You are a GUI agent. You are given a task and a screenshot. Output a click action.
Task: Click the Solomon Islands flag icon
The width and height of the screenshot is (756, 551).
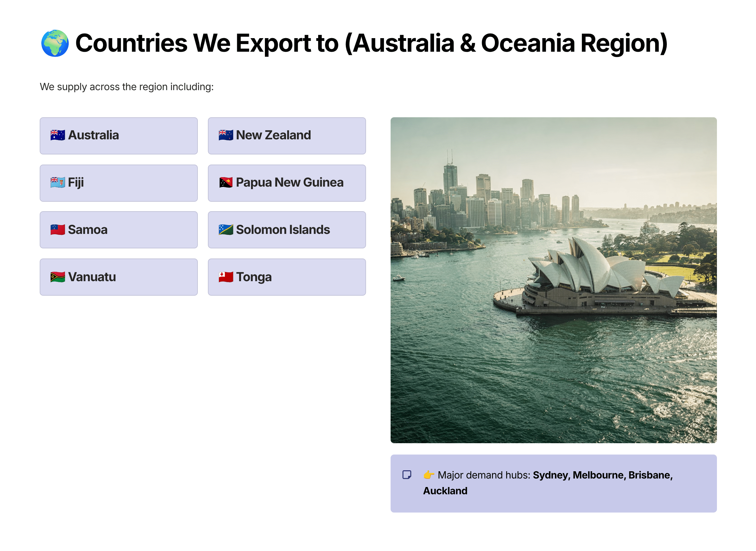[x=225, y=229]
